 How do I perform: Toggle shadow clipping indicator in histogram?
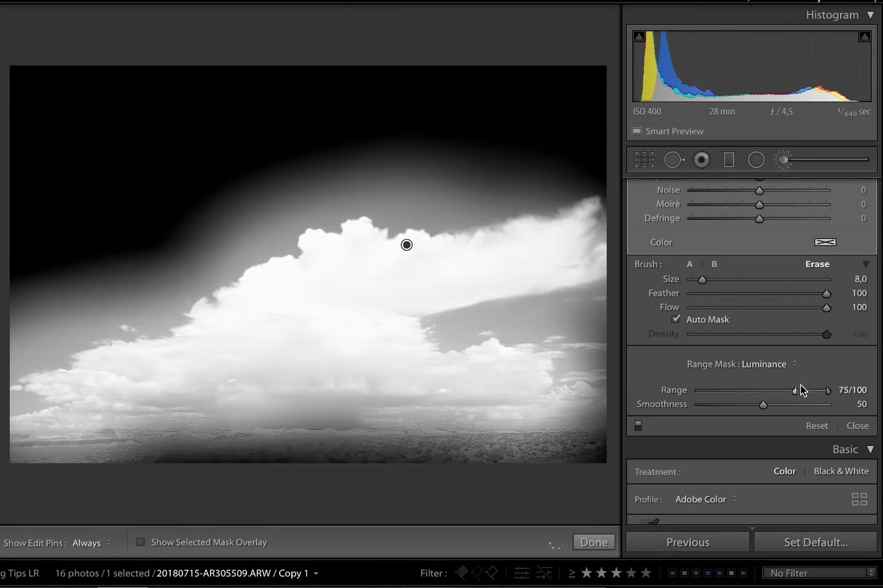click(x=639, y=36)
